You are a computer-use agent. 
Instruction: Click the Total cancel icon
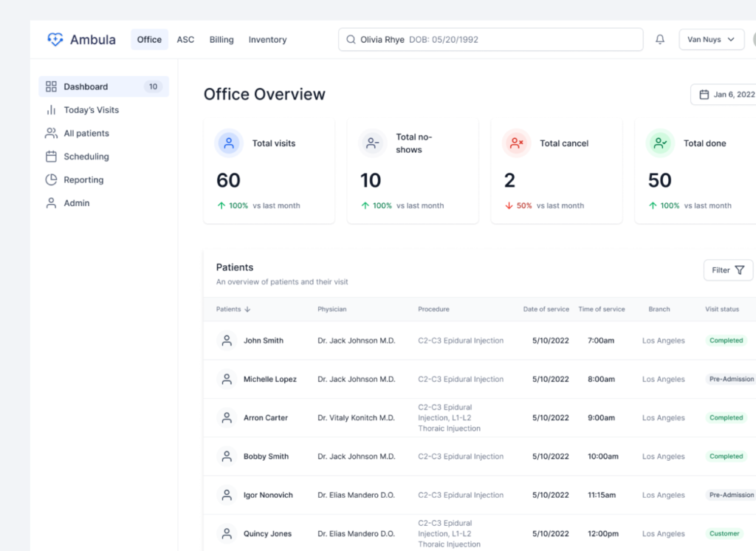pyautogui.click(x=517, y=143)
